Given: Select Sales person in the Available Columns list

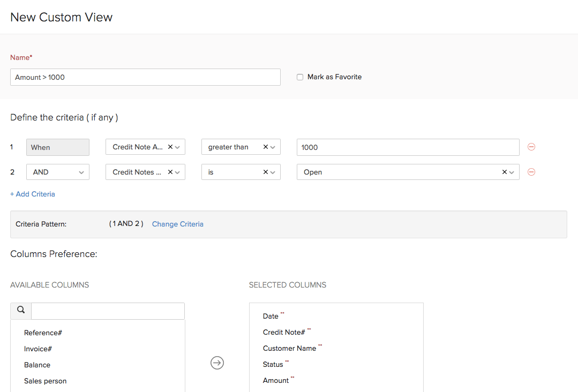Looking at the screenshot, I should (45, 381).
